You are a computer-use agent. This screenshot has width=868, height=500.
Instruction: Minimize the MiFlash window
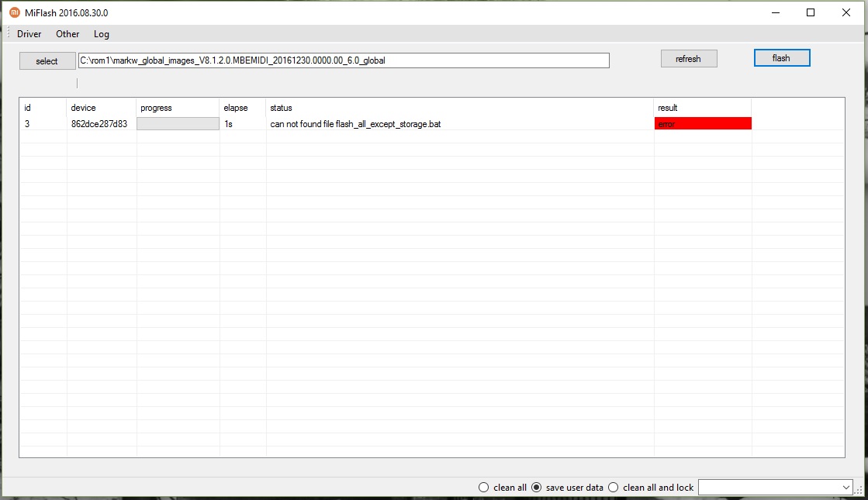(x=776, y=12)
